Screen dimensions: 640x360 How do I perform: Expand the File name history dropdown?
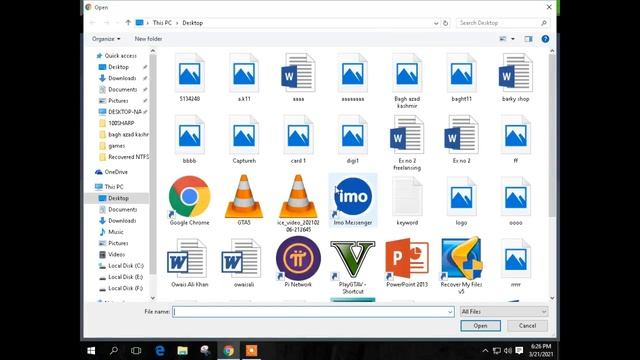[x=450, y=312]
